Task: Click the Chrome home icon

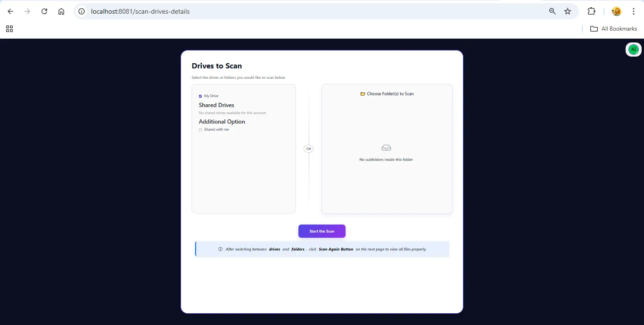Action: [x=61, y=11]
